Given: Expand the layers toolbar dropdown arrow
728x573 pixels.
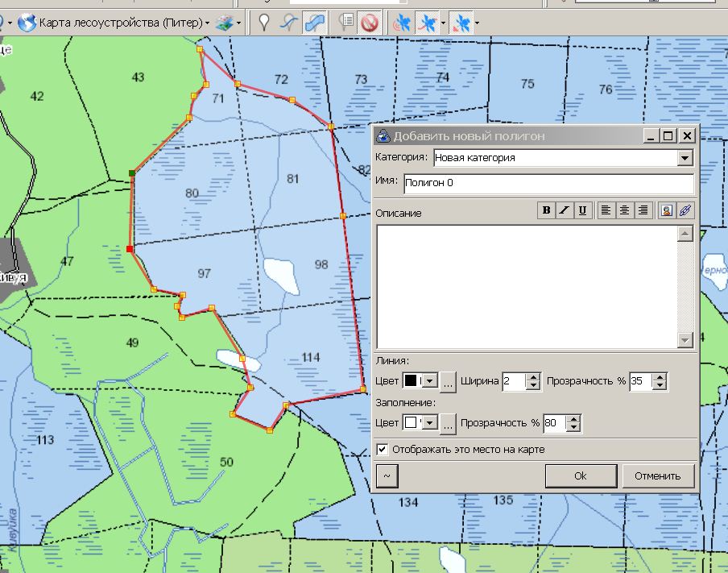Looking at the screenshot, I should click(239, 23).
